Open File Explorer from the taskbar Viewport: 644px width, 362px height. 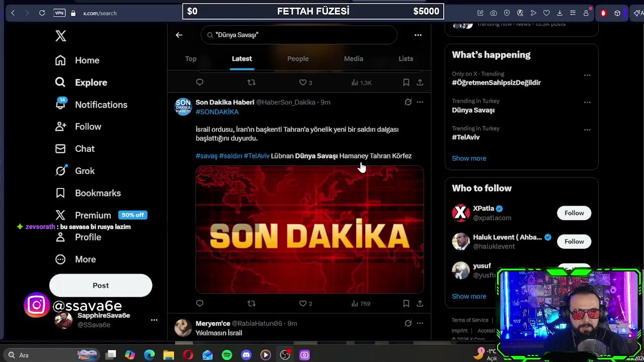(169, 355)
